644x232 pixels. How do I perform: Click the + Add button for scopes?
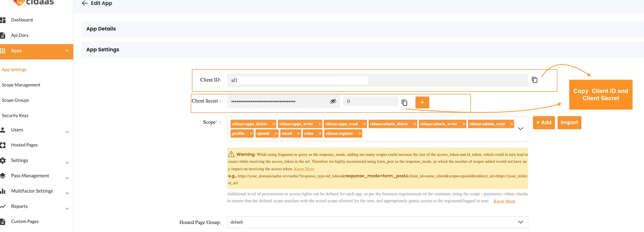pyautogui.click(x=544, y=123)
